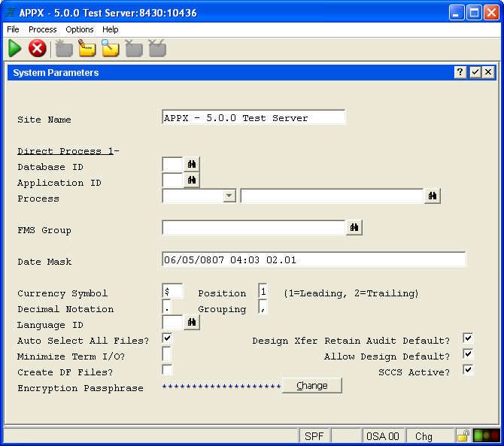Screen dimensions: 504x446
Task: Click the Change passphrase button
Action: 311,386
